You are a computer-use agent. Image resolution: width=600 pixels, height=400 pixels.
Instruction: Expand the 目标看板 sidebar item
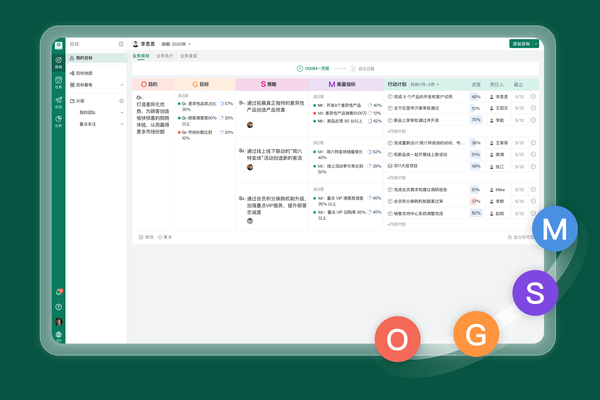(x=122, y=85)
